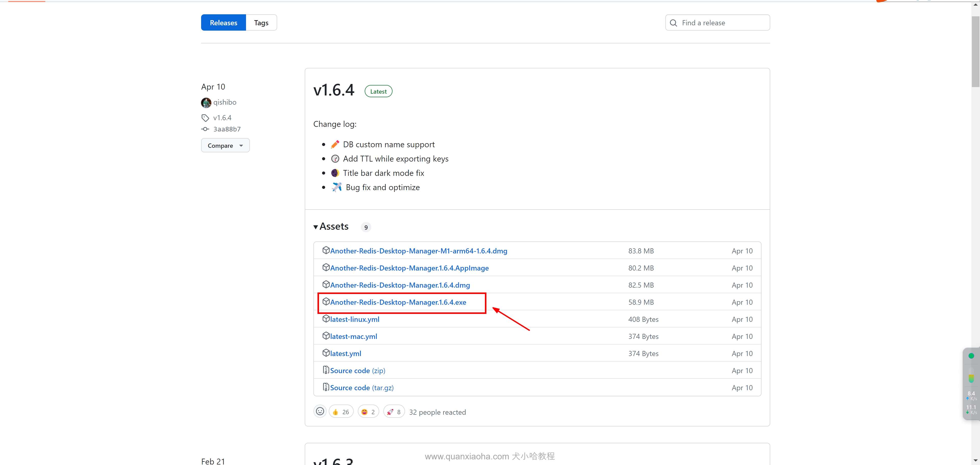Click the Add TTL while exporting keys entry

395,159
